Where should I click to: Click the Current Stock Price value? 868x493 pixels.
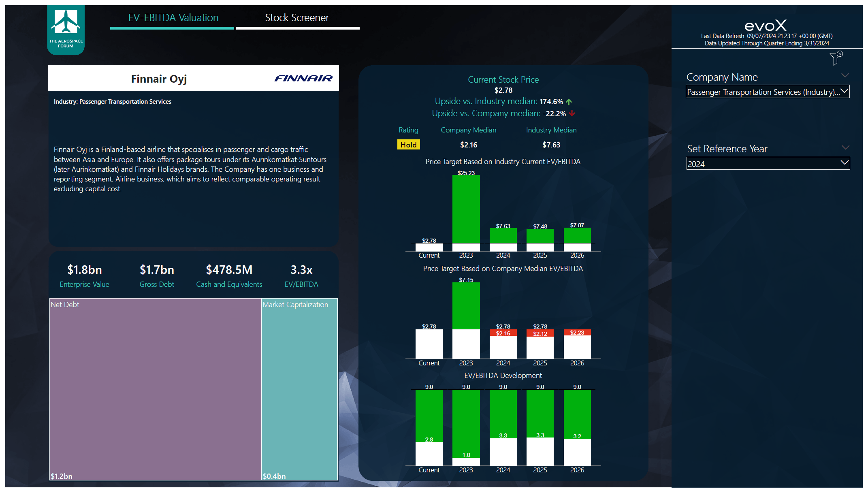click(x=503, y=90)
